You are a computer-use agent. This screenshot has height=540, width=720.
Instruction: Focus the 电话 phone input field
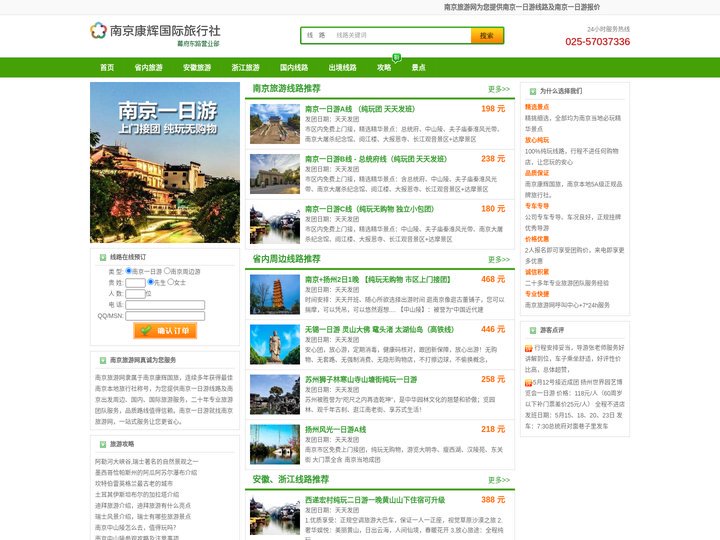[165, 305]
